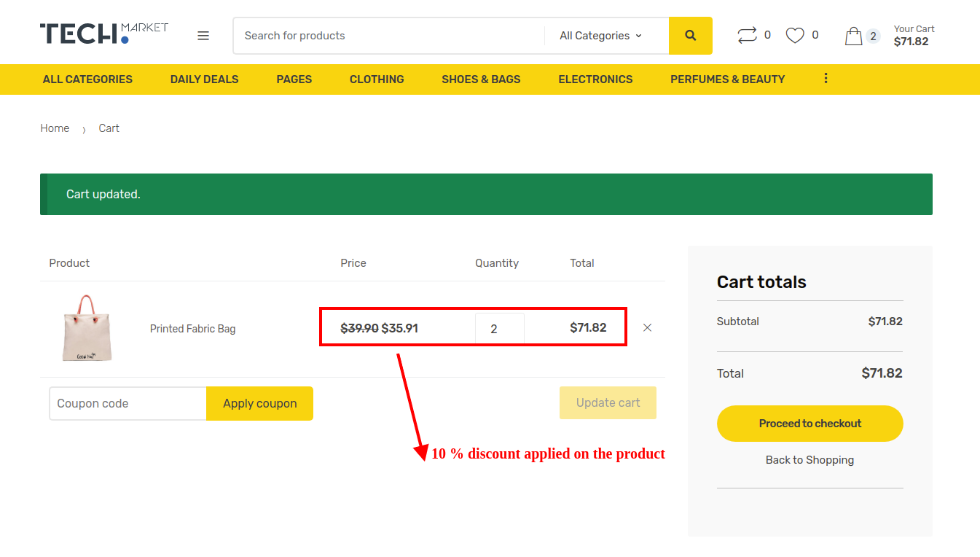View the wishlist heart icon
The height and width of the screenshot is (557, 980).
point(795,34)
